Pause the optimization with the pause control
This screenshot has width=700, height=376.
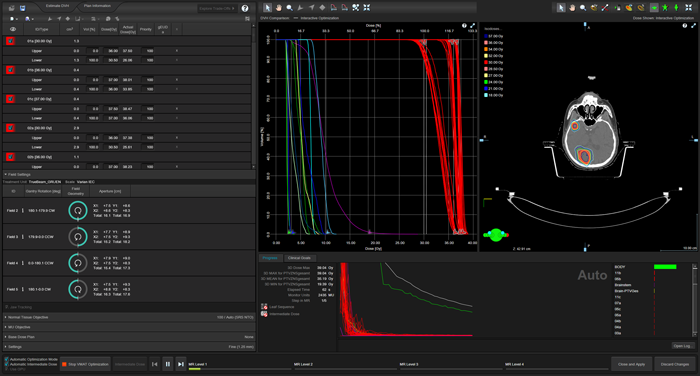pos(167,364)
